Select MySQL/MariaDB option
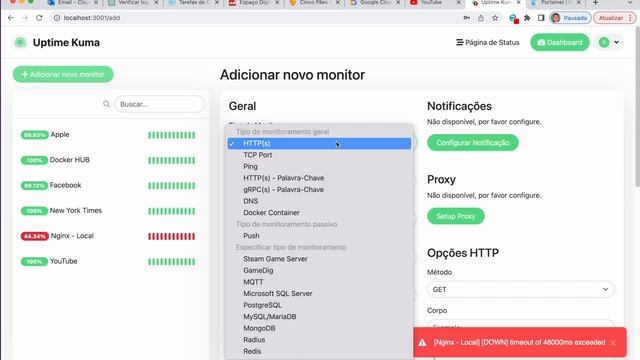The height and width of the screenshot is (360, 640). tap(319, 317)
